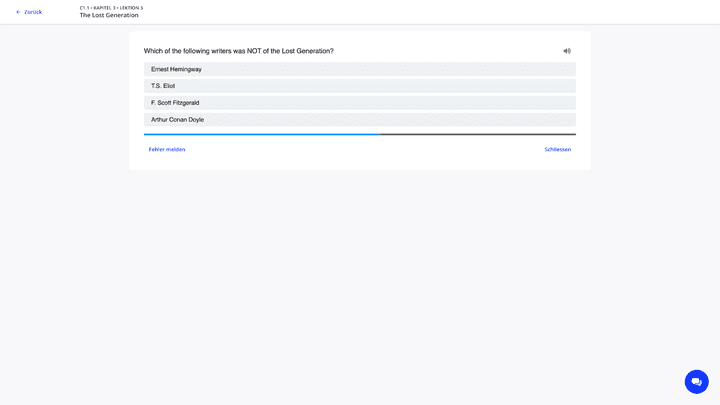Click the blue filled part of progress bar

tap(260, 134)
